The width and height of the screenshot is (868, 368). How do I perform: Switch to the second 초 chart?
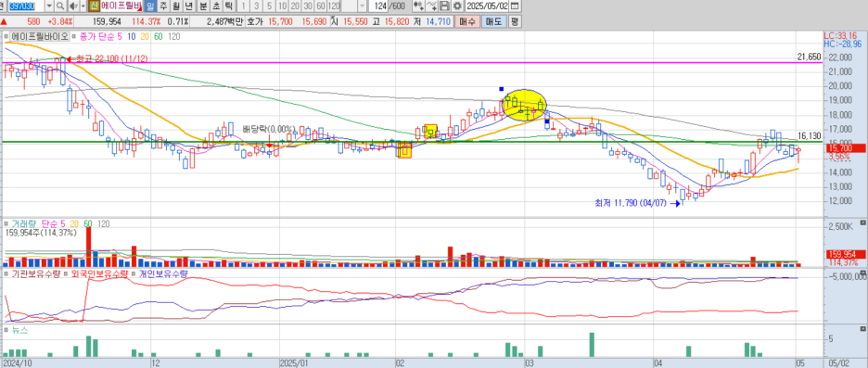tap(216, 6)
